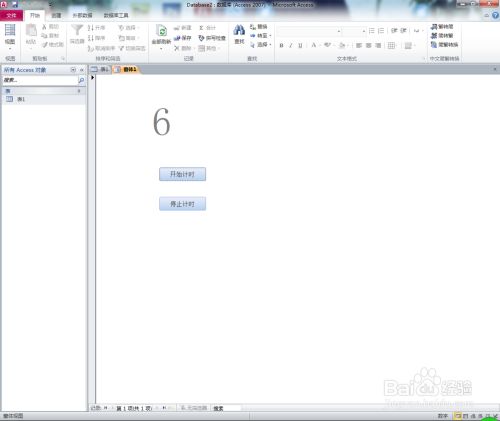Click the number 6 timer display
The width and height of the screenshot is (500, 421).
click(162, 122)
